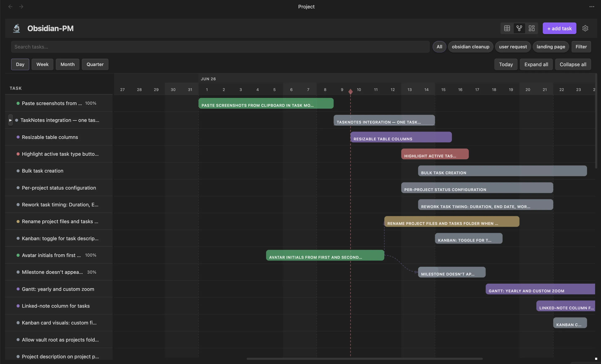Click the yellow Rename Project Files Gantt bar
601x364 pixels.
point(452,221)
